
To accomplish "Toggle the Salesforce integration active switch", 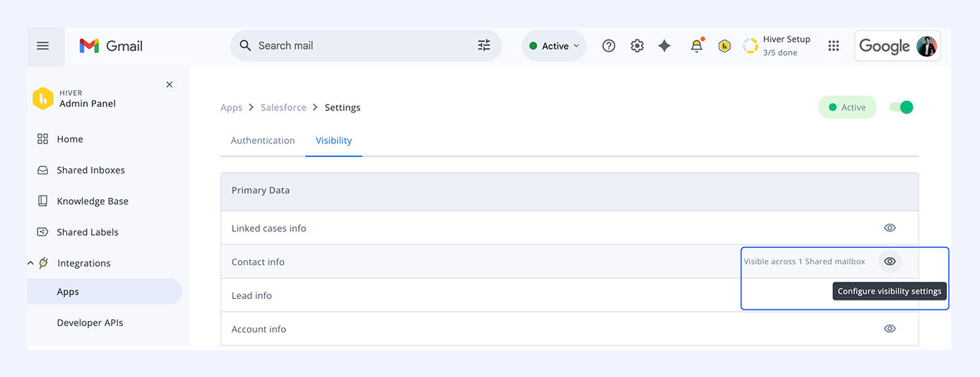I will [901, 108].
